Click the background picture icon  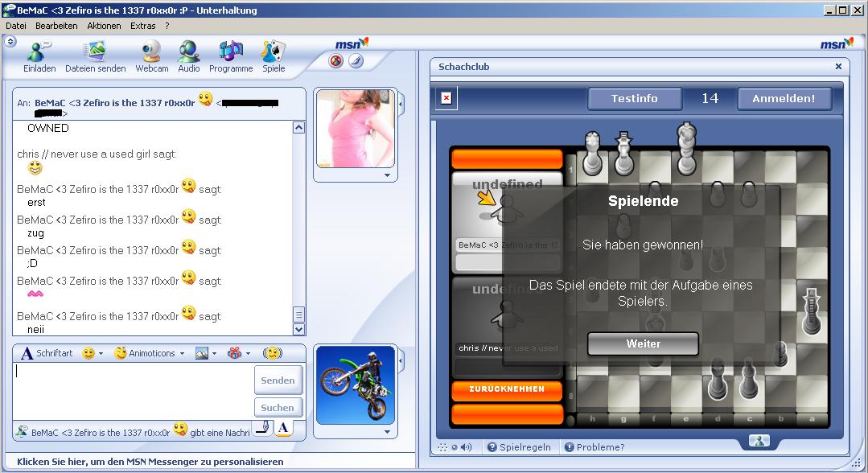(x=201, y=353)
